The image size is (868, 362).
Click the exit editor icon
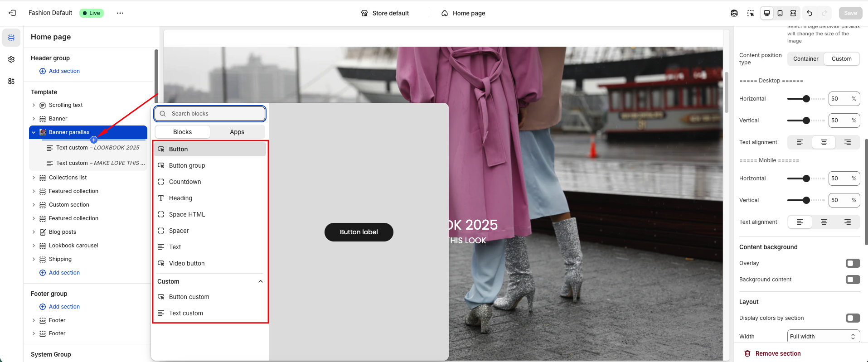(12, 13)
